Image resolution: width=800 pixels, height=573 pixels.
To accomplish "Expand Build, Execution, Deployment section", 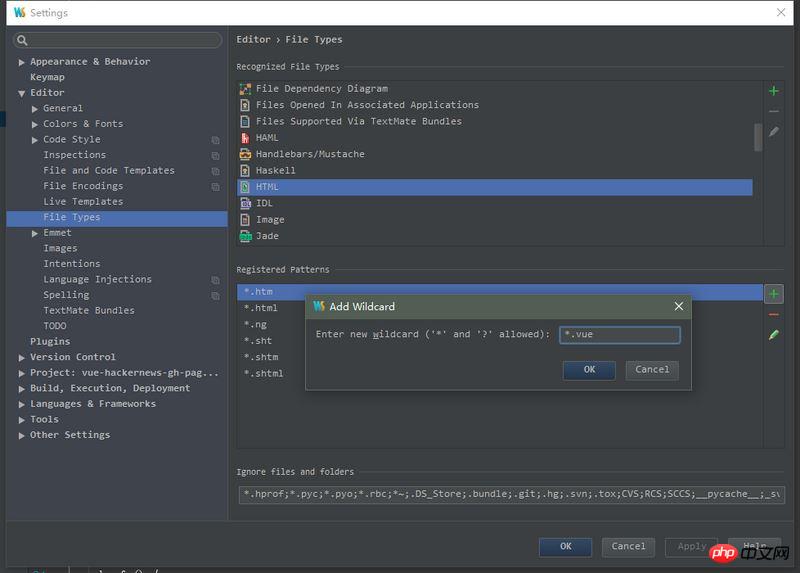I will point(21,389).
